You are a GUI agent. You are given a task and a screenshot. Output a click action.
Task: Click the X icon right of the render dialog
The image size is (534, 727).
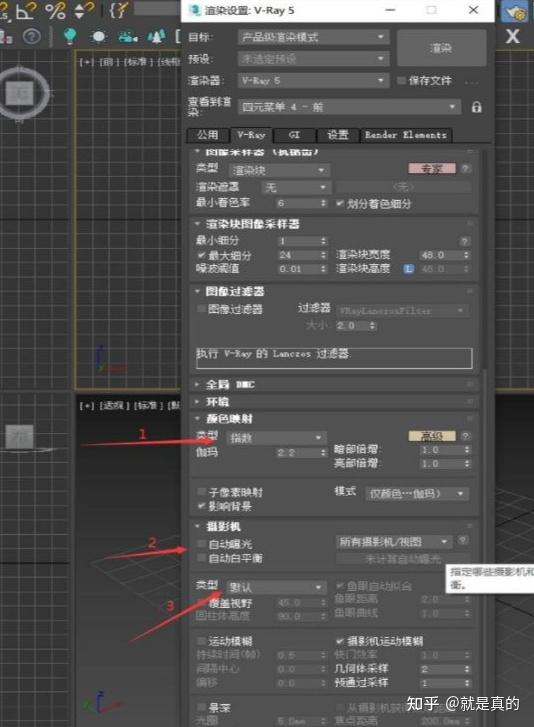512,36
